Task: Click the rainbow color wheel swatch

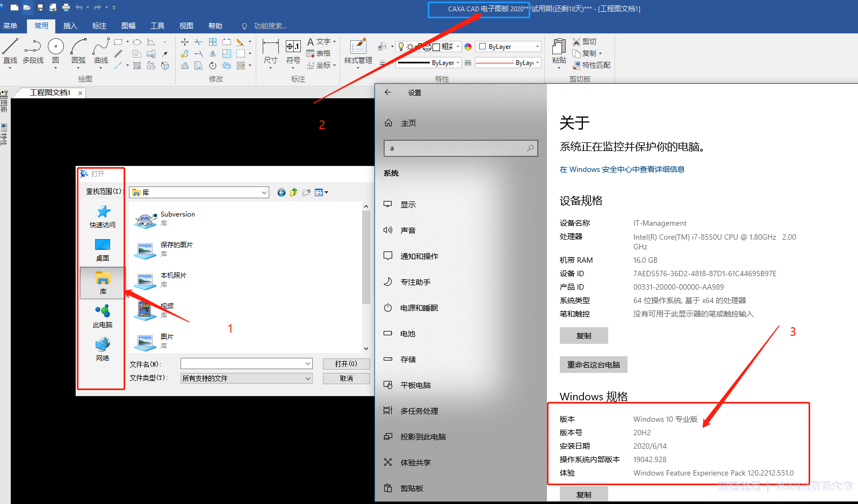Action: click(x=468, y=47)
